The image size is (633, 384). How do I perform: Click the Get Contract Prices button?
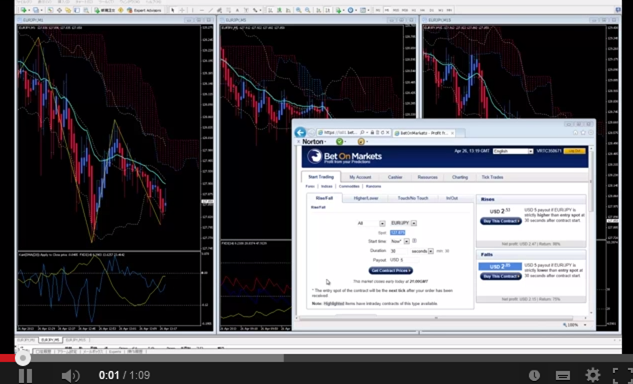(391, 271)
